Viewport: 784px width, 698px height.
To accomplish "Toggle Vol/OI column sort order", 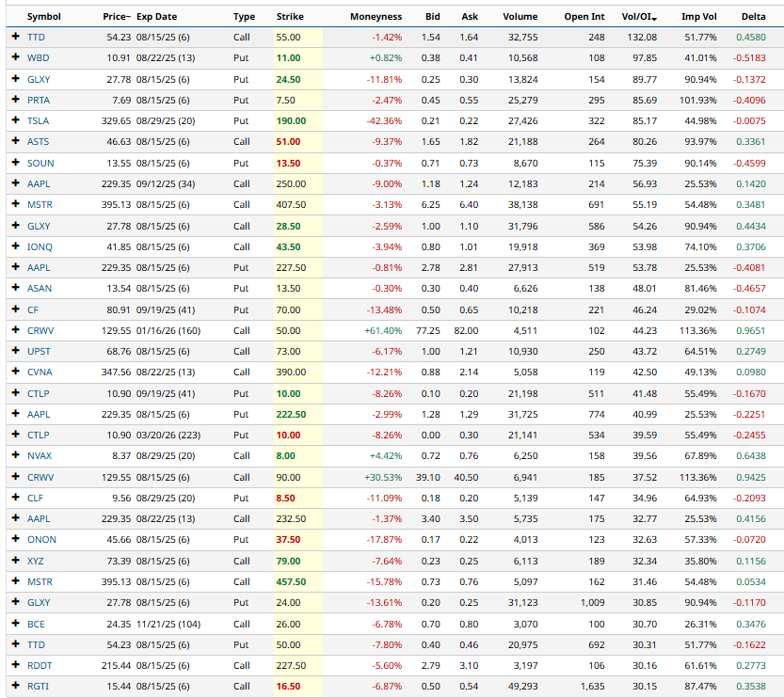I will pyautogui.click(x=639, y=17).
